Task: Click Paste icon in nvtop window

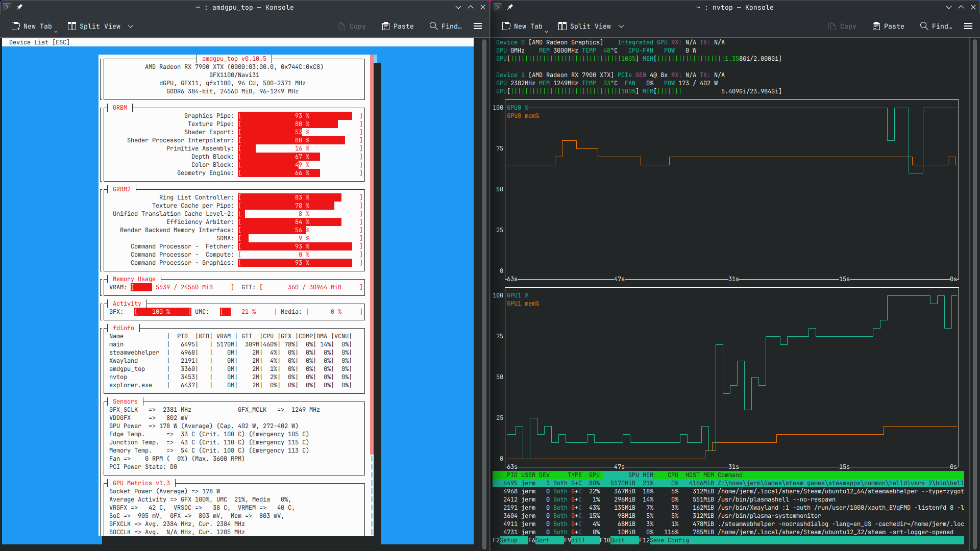Action: coord(876,26)
